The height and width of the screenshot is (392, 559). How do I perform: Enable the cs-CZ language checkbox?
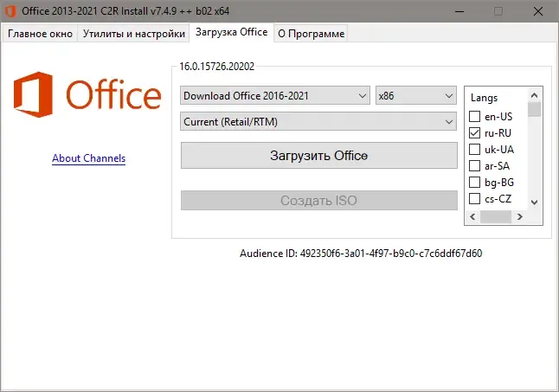(x=474, y=198)
